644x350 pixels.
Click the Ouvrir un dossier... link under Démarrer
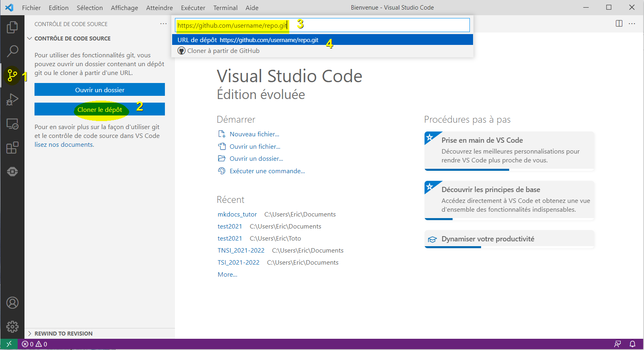point(256,159)
